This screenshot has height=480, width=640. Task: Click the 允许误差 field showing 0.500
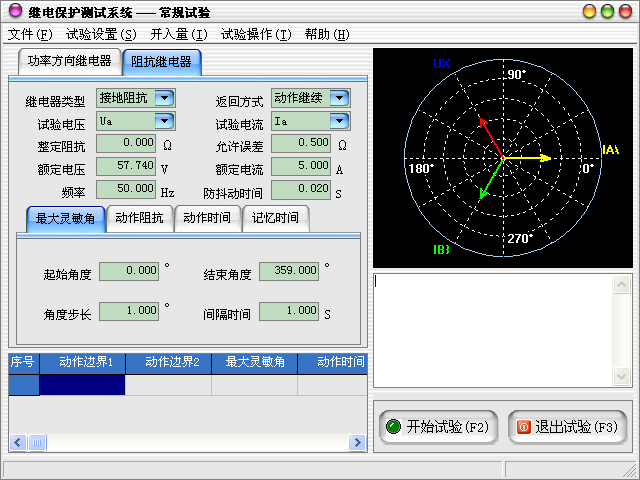point(301,143)
